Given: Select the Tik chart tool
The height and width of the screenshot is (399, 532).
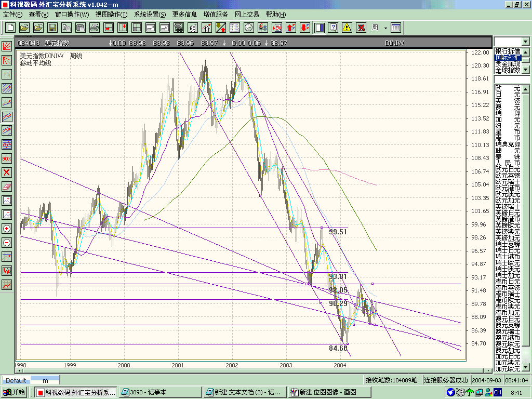Looking at the screenshot, I should pos(7,74).
